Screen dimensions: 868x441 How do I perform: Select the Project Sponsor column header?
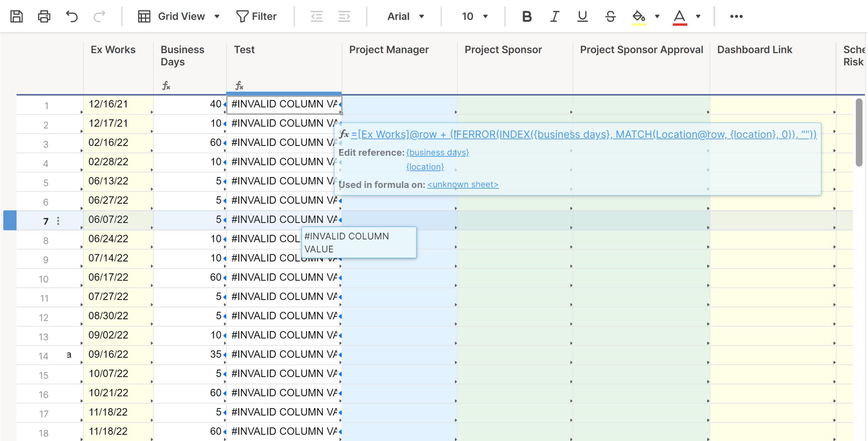click(515, 68)
